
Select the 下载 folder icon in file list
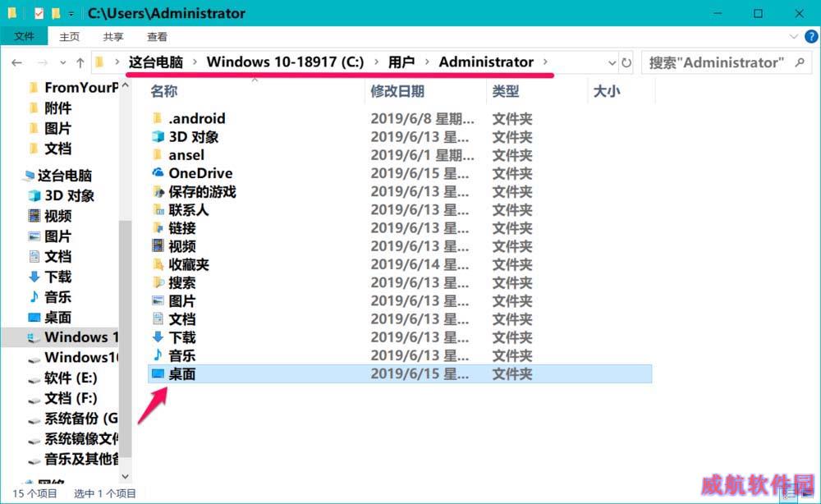point(158,337)
